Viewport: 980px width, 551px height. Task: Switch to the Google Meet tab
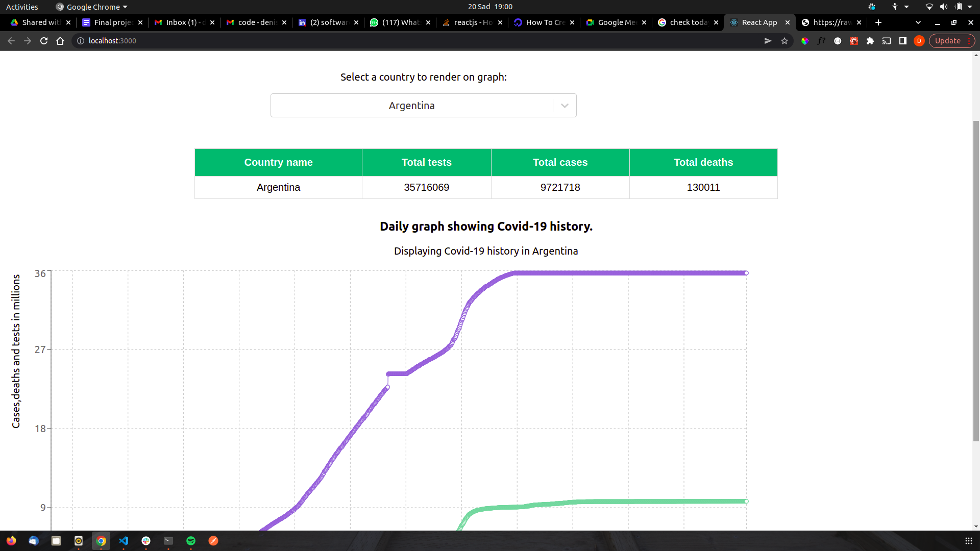tap(616, 22)
